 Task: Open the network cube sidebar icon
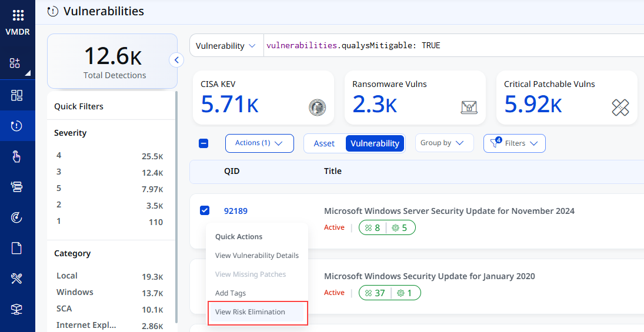pos(17,309)
